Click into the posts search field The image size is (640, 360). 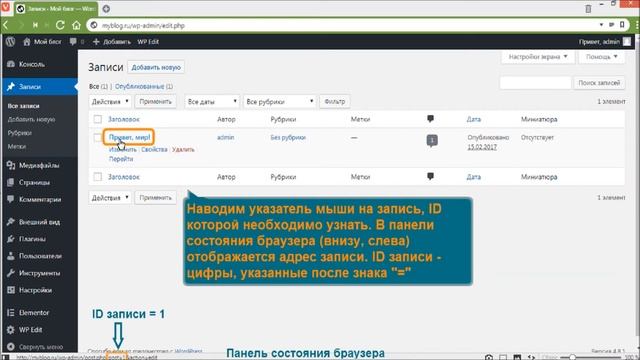[535, 83]
